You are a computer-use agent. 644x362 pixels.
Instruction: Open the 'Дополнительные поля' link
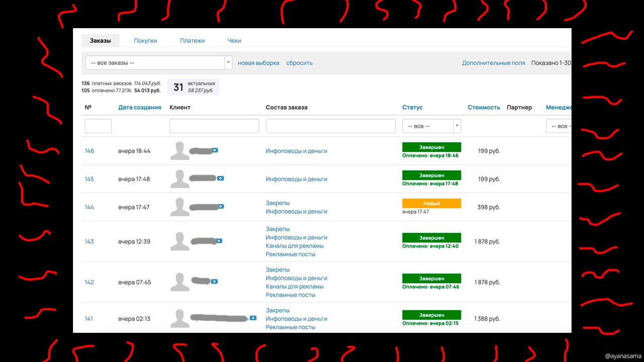click(x=493, y=63)
